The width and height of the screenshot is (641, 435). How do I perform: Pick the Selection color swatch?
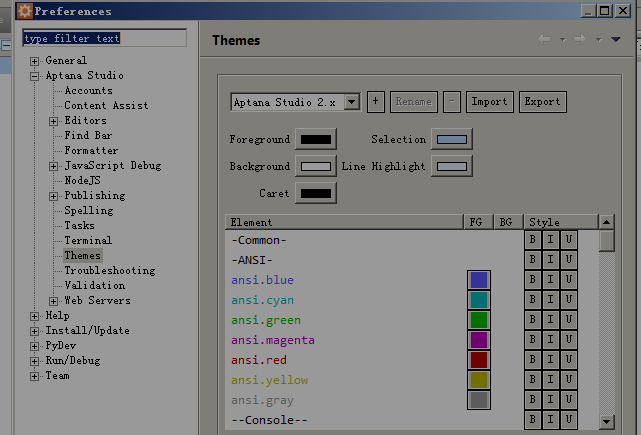coord(452,139)
